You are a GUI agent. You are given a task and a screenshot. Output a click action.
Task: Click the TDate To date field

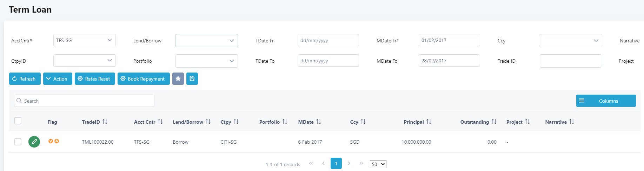tap(328, 61)
